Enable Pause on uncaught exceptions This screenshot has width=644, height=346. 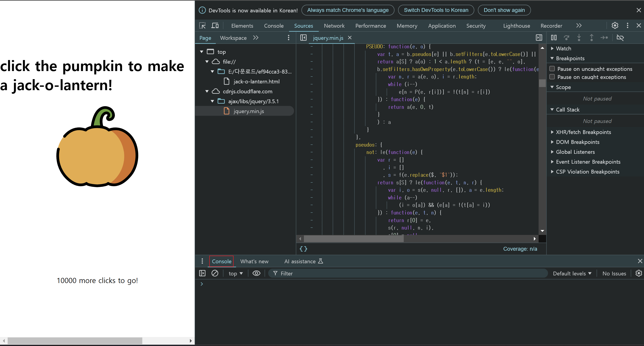coord(552,69)
